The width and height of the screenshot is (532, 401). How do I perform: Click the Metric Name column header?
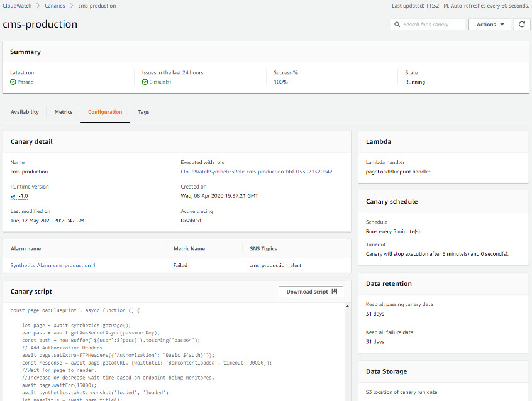189,248
